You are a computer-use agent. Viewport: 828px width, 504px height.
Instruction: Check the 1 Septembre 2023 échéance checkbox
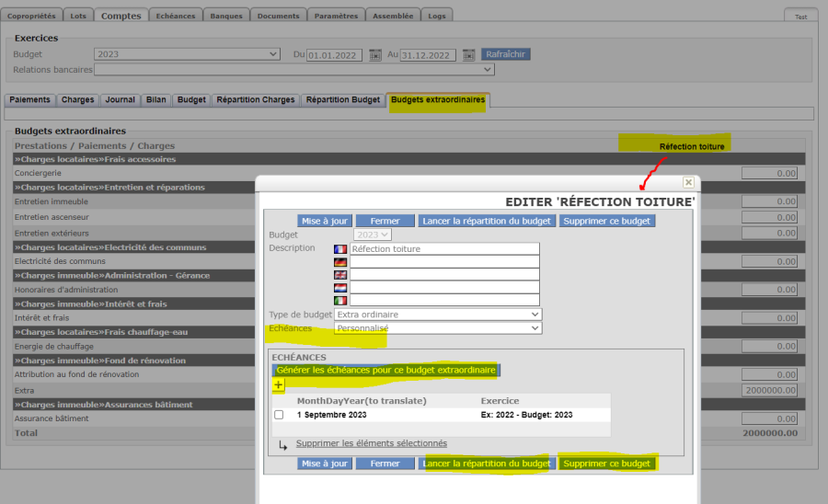point(279,415)
